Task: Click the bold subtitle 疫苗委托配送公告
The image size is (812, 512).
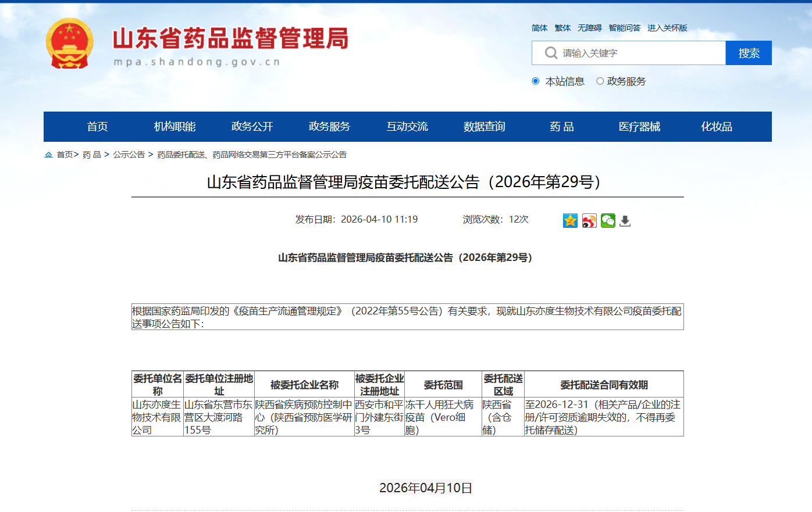Action: pos(407,257)
